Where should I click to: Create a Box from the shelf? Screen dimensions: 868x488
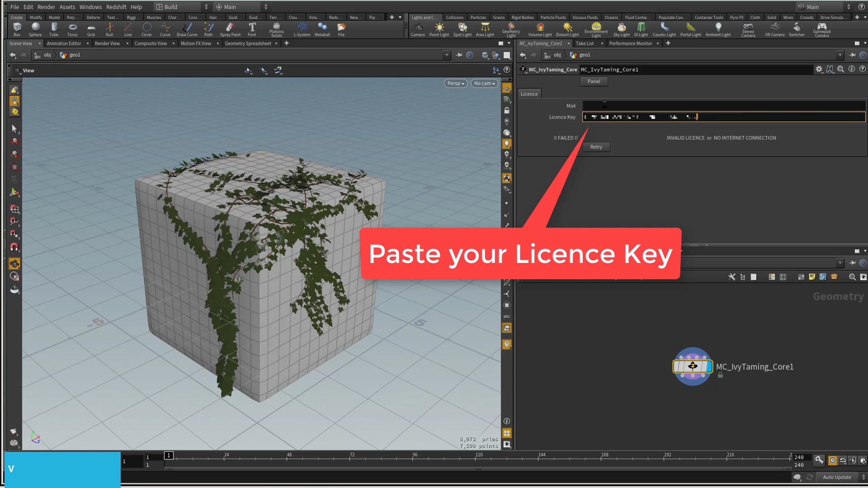[17, 29]
